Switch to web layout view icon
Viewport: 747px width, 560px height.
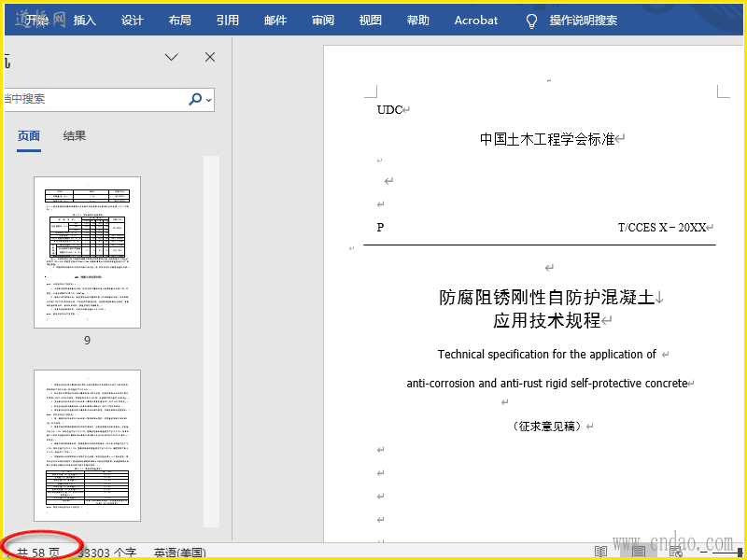click(676, 553)
